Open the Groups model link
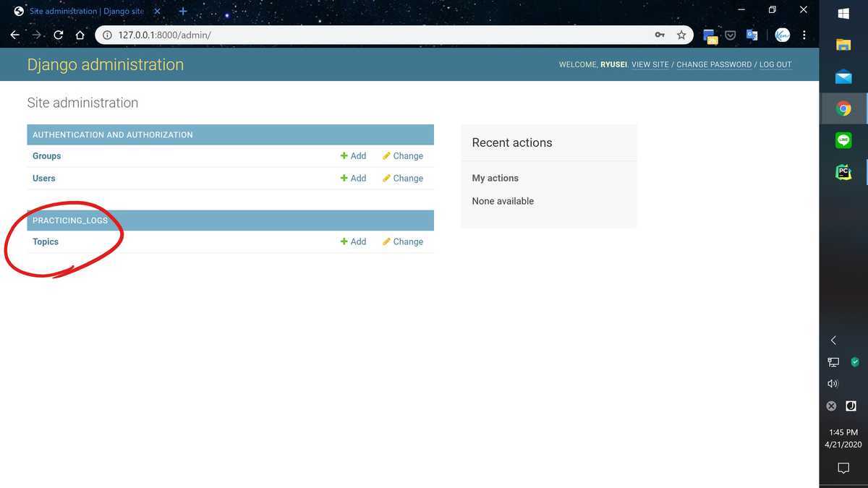868x488 pixels. (x=47, y=156)
